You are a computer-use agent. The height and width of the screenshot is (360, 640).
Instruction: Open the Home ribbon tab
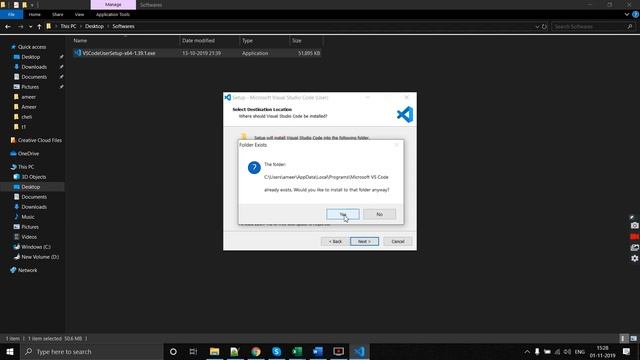point(35,14)
